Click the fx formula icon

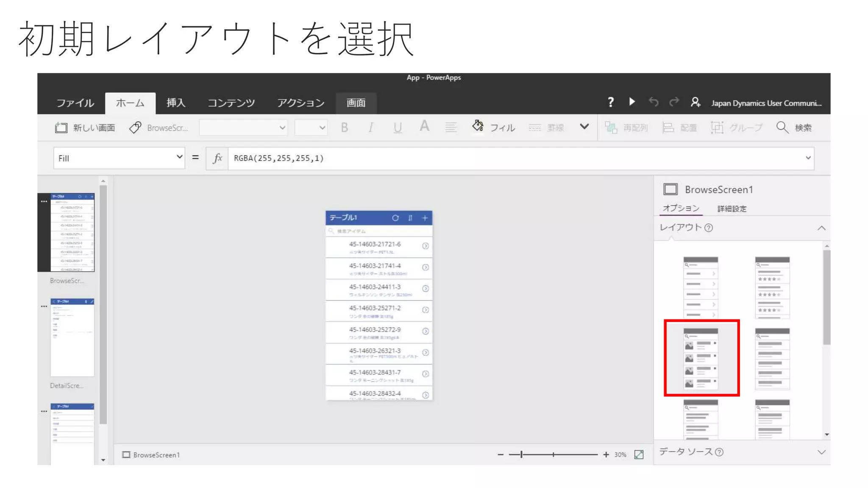point(217,158)
